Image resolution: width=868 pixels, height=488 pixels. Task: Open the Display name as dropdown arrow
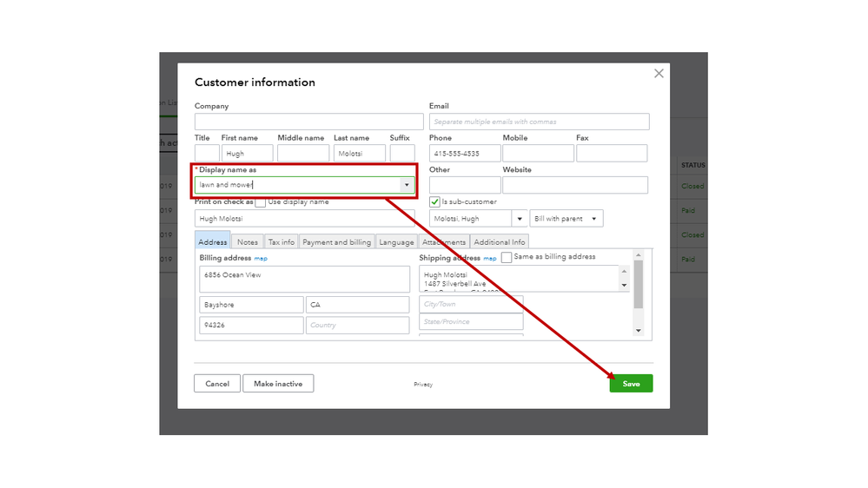(x=407, y=185)
